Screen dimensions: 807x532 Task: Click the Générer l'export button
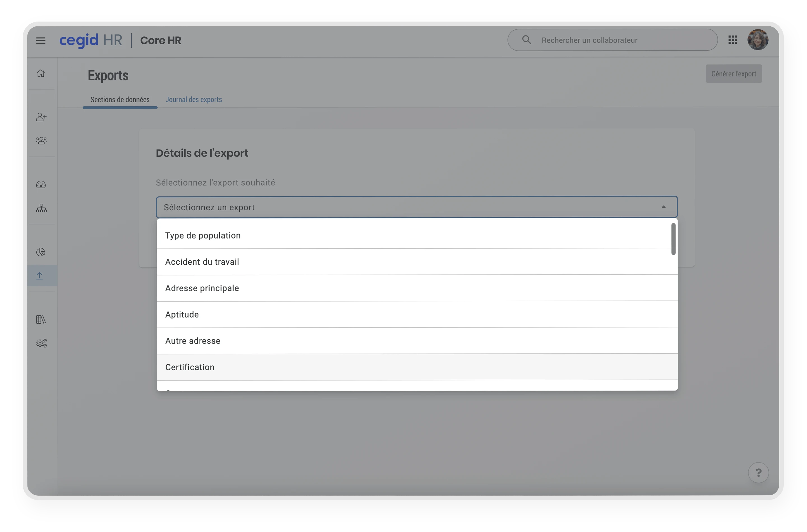pyautogui.click(x=733, y=74)
